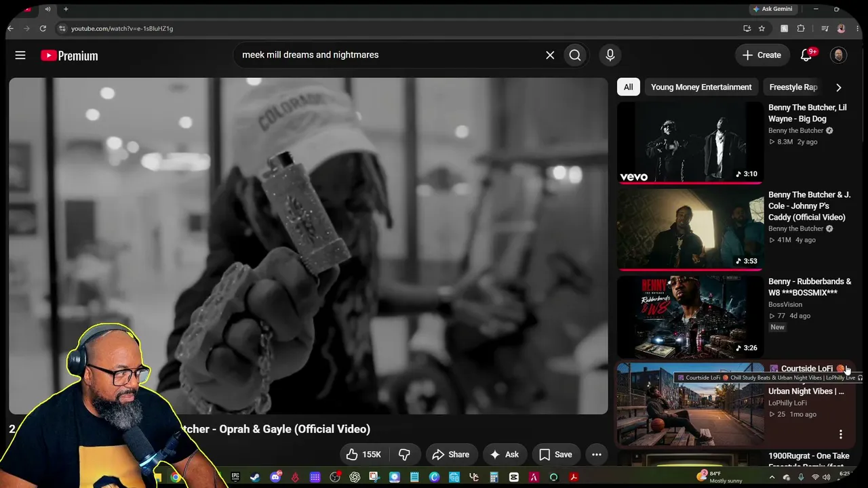Search field with 'meek mill dreams and nightmares'
The image size is (868, 488).
[x=388, y=55]
